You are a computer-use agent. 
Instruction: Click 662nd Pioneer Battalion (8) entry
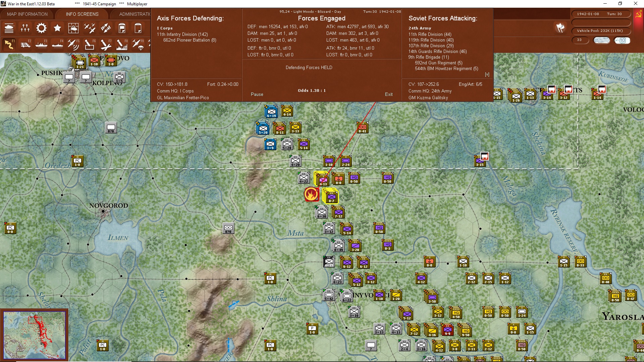(190, 40)
